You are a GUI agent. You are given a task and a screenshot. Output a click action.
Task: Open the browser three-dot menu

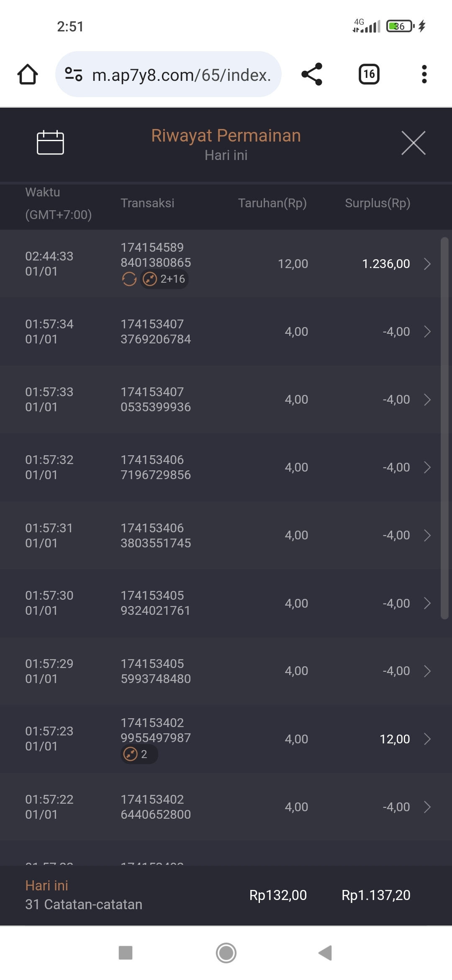[x=424, y=75]
